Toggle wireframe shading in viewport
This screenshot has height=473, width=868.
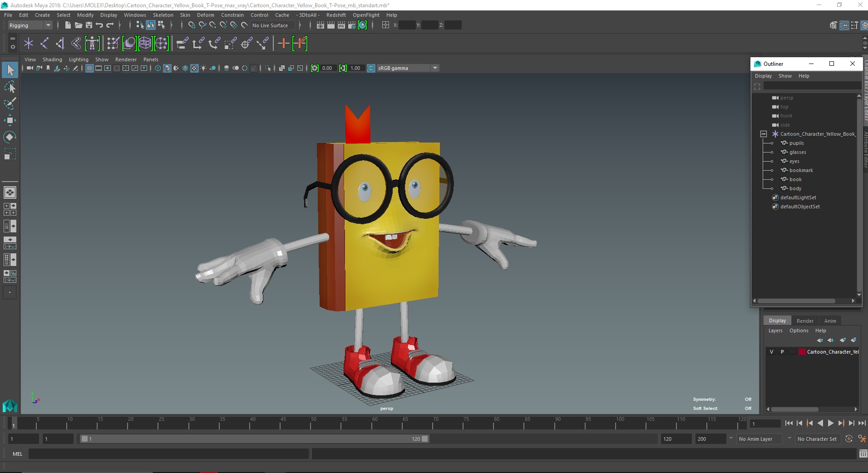point(158,68)
